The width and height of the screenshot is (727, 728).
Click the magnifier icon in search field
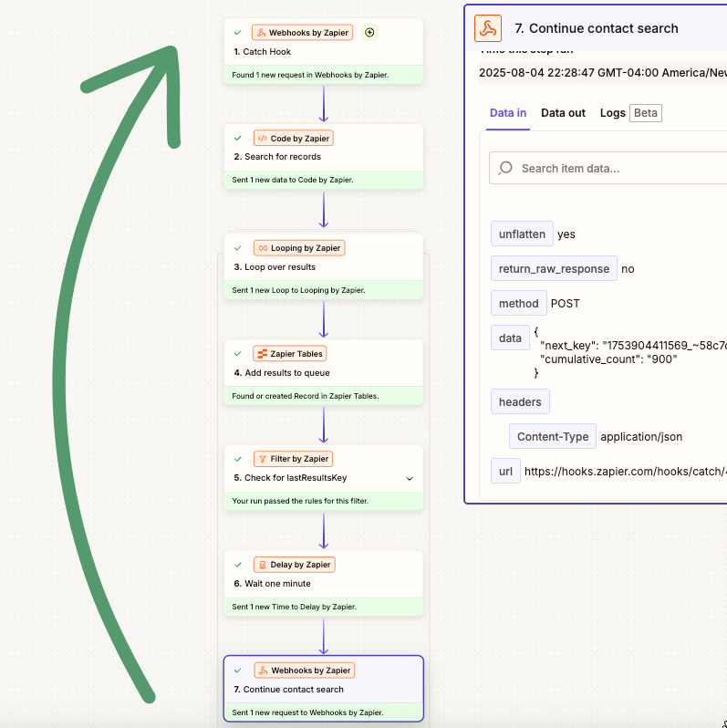(x=505, y=168)
